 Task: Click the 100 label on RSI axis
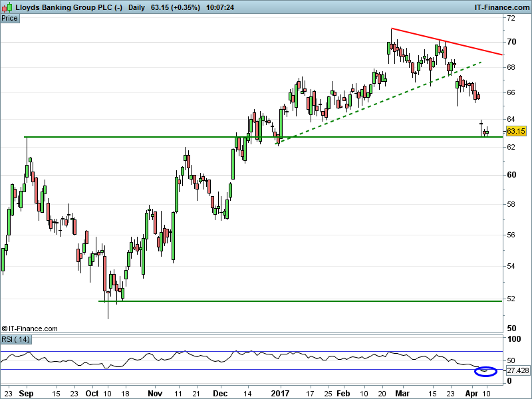tap(513, 339)
